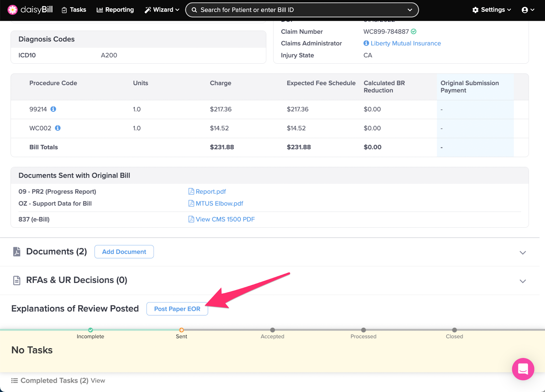Click the Settings gear icon
The width and height of the screenshot is (545, 392).
click(476, 10)
